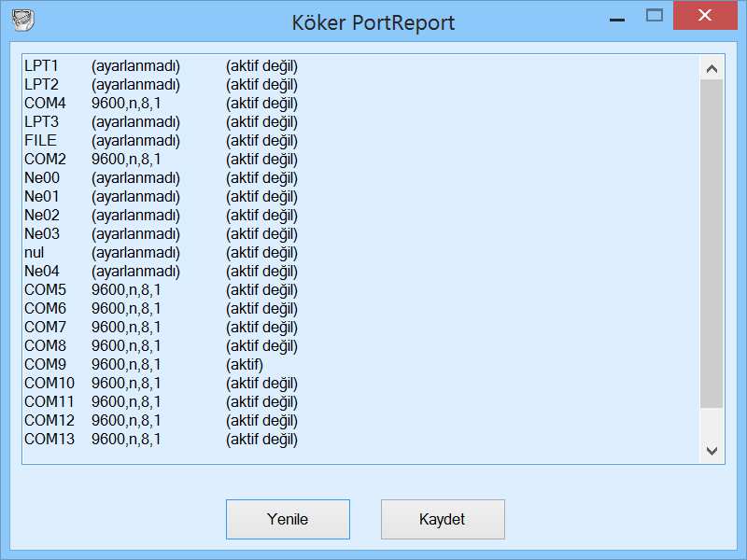Click the scrollbar up arrow
Image resolution: width=747 pixels, height=560 pixels.
[x=712, y=66]
